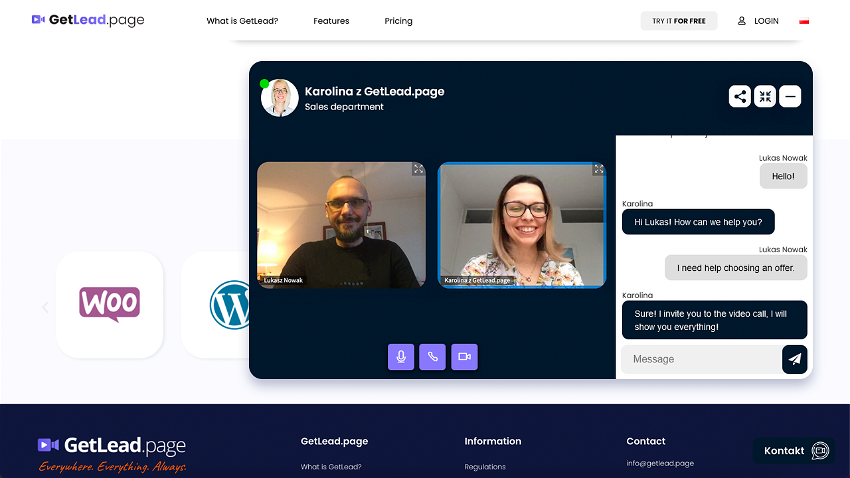This screenshot has width=850, height=478.
Task: Switch language using the Polish flag icon
Action: tap(804, 21)
